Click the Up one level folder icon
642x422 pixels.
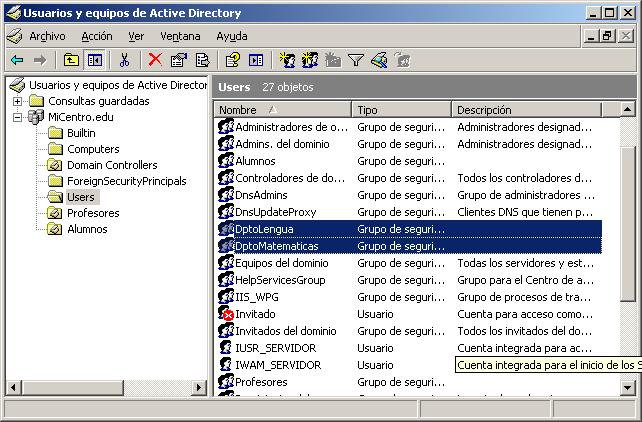point(71,60)
